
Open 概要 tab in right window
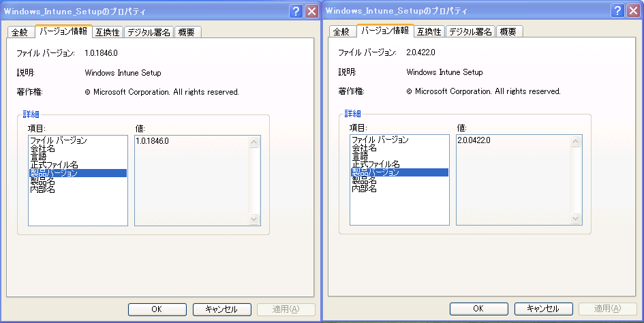tap(508, 31)
